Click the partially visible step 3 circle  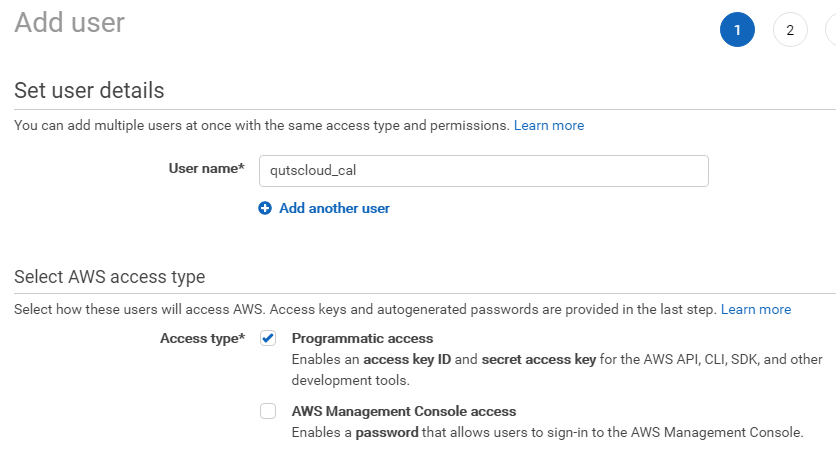tap(831, 30)
